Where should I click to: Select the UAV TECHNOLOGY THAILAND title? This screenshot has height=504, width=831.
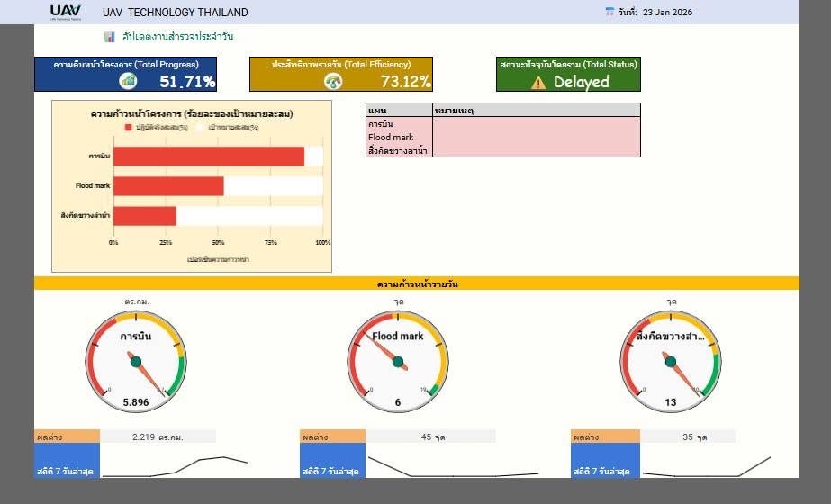click(x=176, y=13)
